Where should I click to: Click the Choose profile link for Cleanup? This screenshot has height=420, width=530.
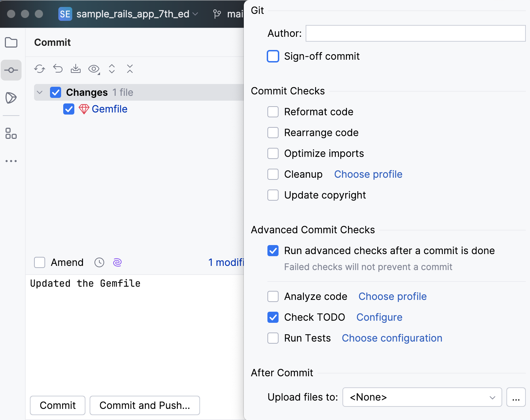tap(368, 174)
